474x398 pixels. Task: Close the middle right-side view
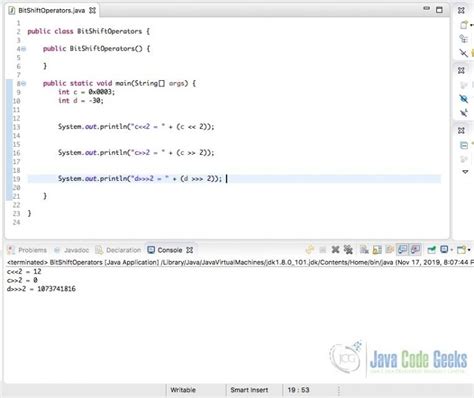[461, 70]
